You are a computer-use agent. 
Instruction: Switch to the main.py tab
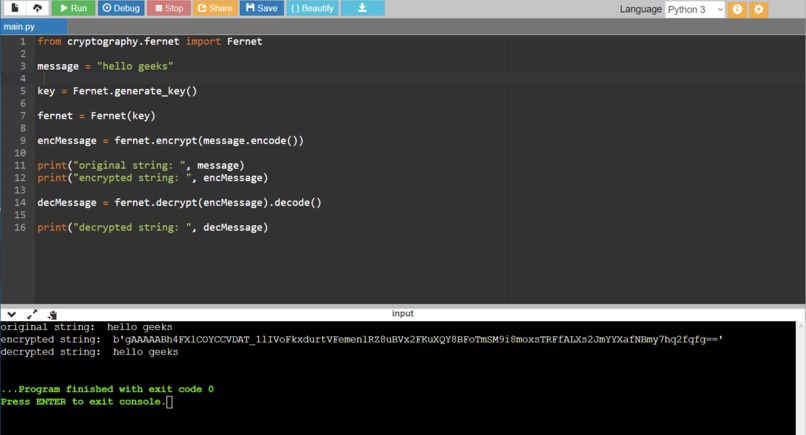click(33, 27)
